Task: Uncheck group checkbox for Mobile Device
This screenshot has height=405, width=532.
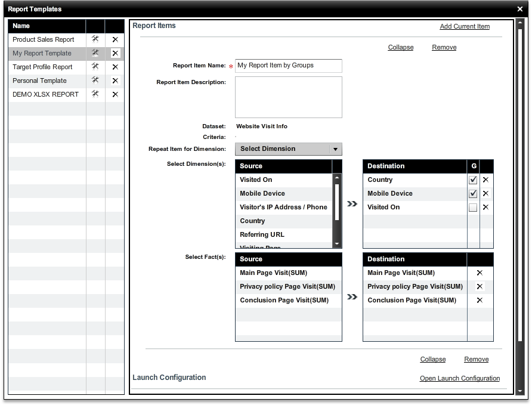Action: pos(473,193)
